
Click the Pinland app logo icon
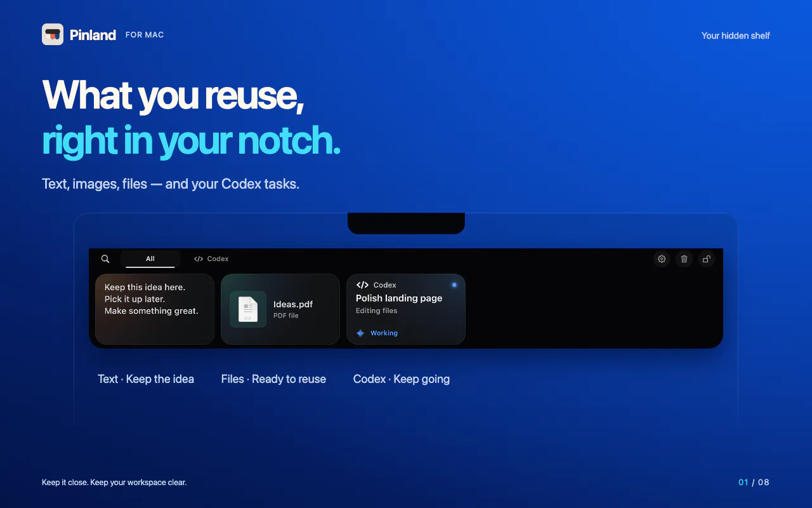[x=53, y=34]
